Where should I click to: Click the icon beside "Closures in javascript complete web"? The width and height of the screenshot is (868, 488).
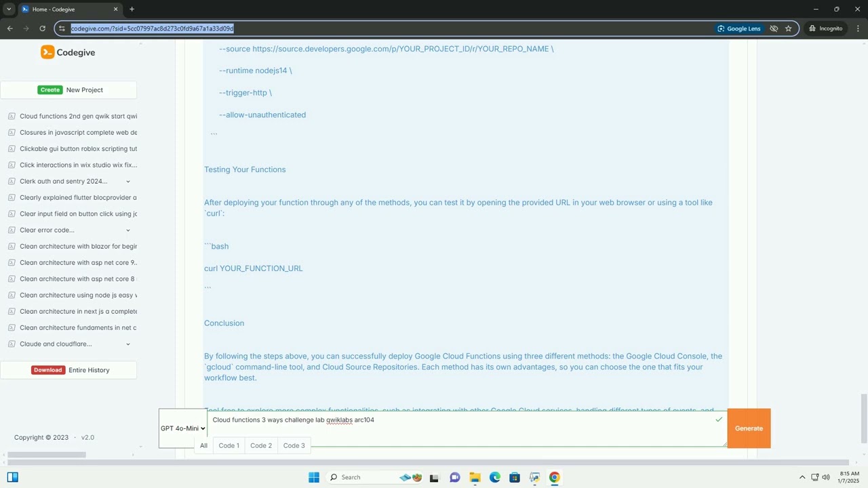click(12, 132)
